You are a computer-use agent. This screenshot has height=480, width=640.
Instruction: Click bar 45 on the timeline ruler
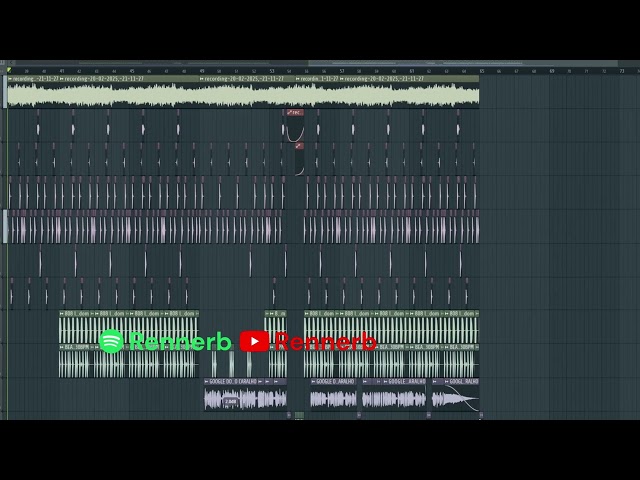click(132, 71)
